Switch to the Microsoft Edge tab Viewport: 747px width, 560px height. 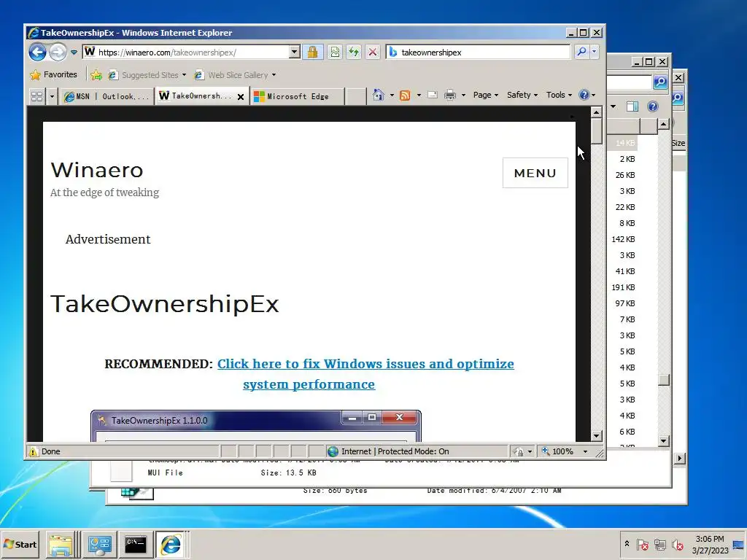pyautogui.click(x=296, y=96)
